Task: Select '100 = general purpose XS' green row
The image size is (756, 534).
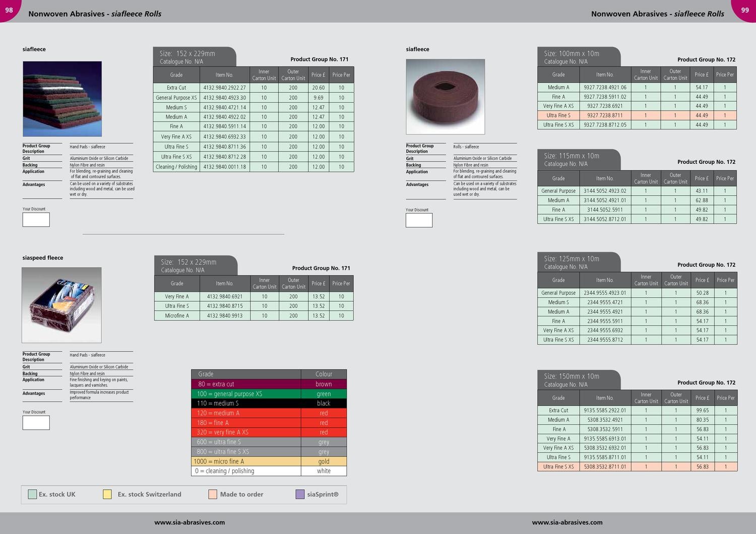Action: (x=269, y=394)
